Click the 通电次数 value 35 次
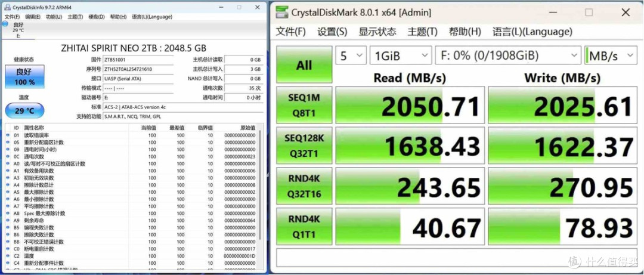 243,88
